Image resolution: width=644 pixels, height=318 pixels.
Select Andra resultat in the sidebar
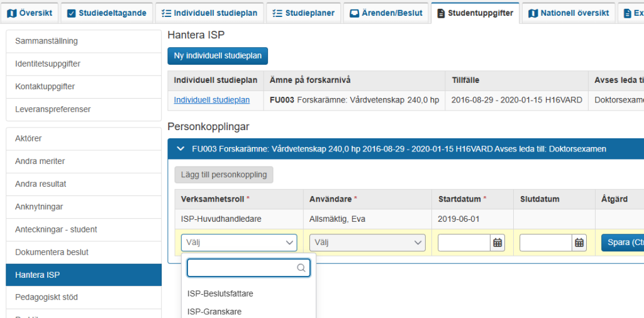click(84, 184)
